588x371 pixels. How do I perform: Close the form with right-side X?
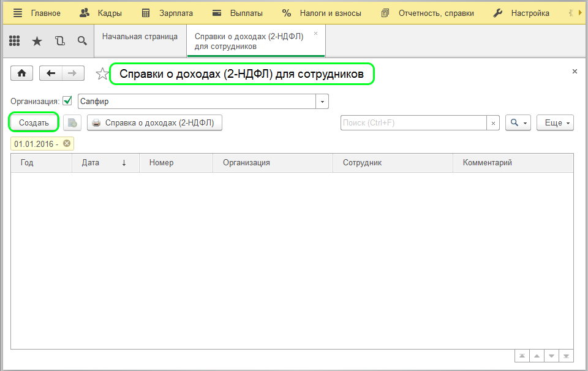pos(575,71)
